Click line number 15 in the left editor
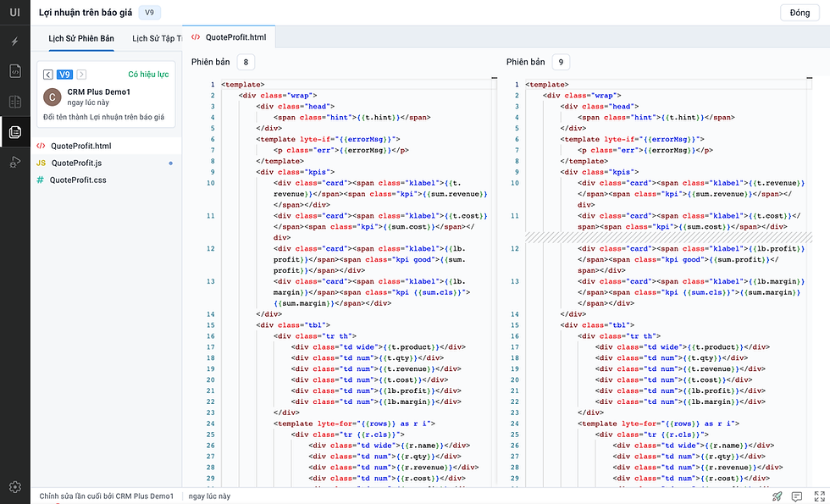The image size is (830, 504). click(211, 325)
